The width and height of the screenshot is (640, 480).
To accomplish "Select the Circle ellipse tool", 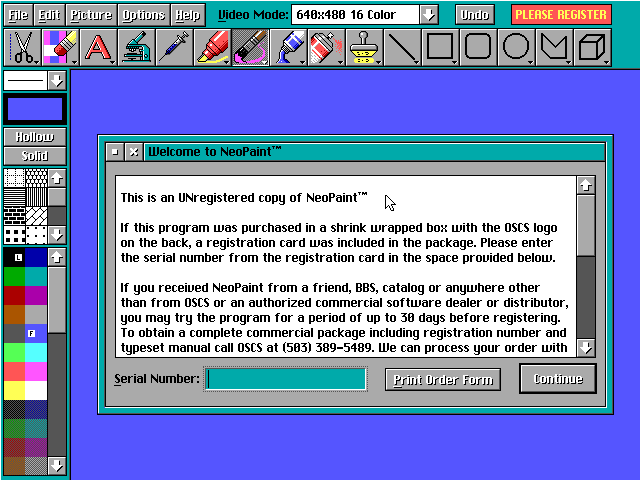I will [516, 47].
